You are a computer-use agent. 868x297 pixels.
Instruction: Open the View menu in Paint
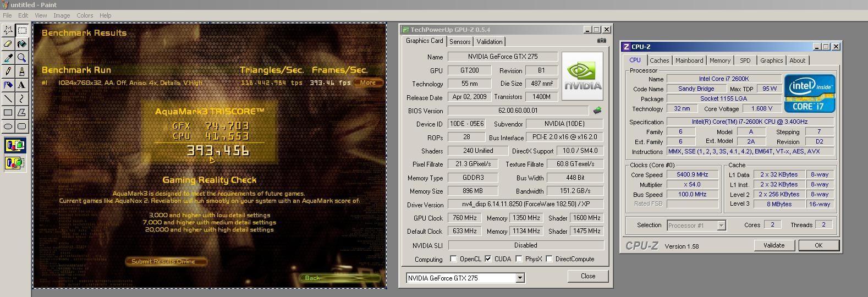tap(41, 15)
